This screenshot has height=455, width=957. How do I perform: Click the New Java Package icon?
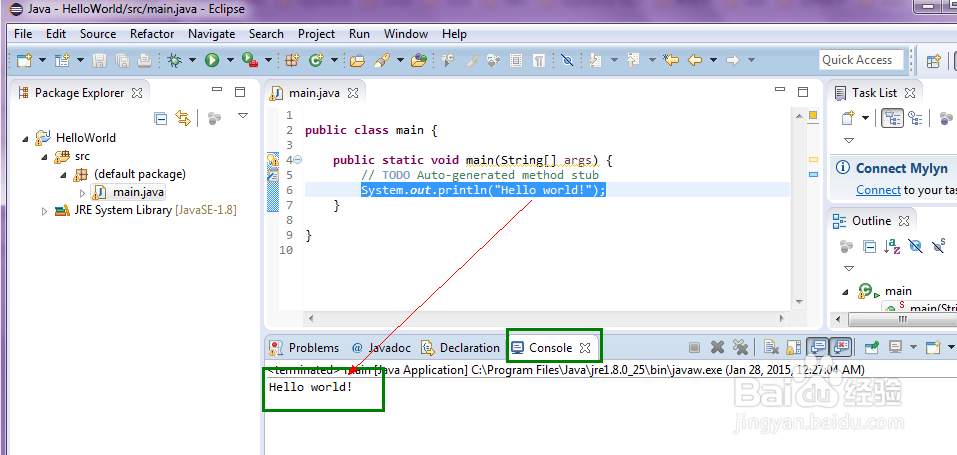tap(293, 60)
